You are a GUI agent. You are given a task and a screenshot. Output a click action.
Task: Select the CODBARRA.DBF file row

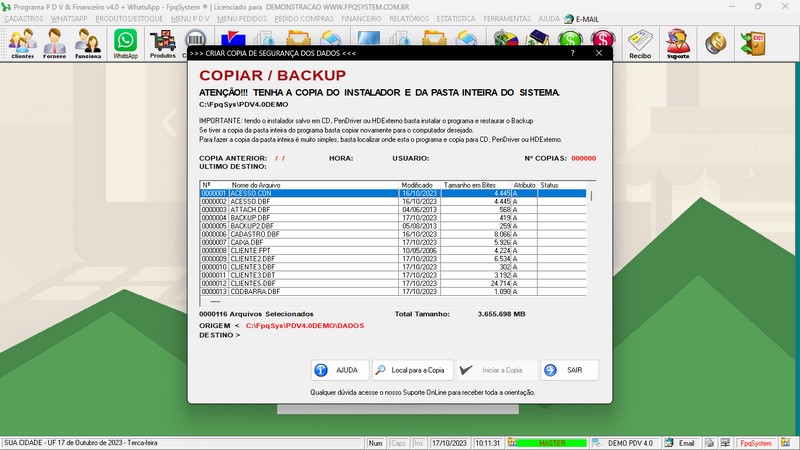(x=393, y=291)
